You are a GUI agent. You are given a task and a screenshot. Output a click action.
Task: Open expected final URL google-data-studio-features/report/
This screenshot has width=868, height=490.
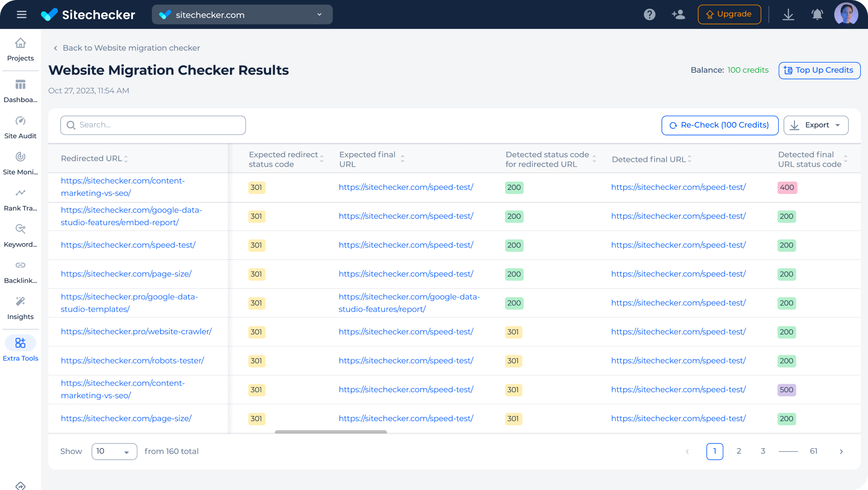409,303
